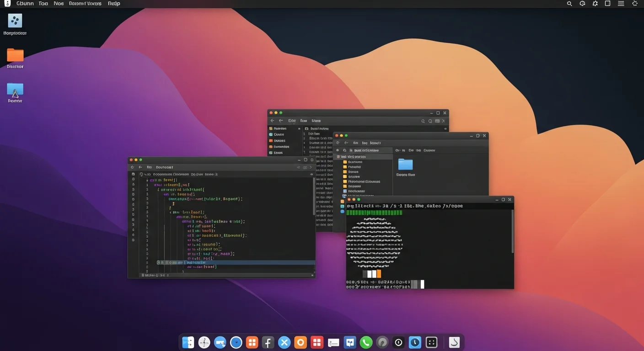Open the leftmost system menu in the top bar
Viewport: 644px width, 351px height.
tap(7, 3)
